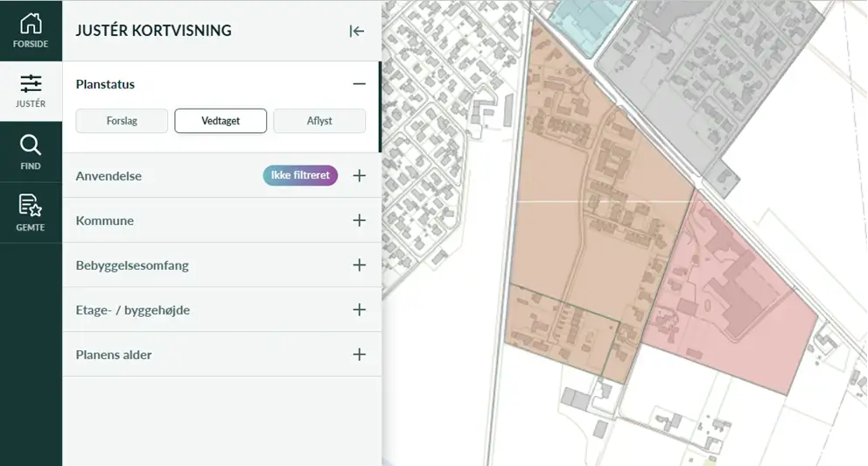
Task: Expand the Anvendelse section
Action: [359, 176]
